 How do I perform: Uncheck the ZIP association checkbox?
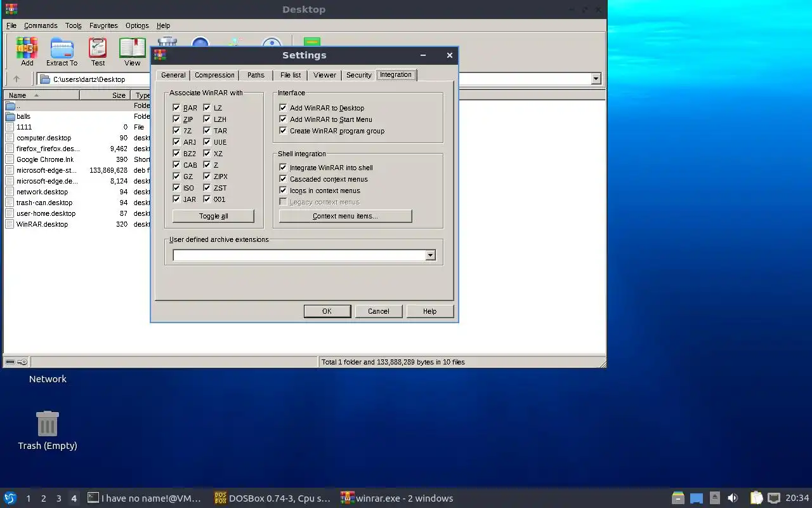pyautogui.click(x=176, y=119)
